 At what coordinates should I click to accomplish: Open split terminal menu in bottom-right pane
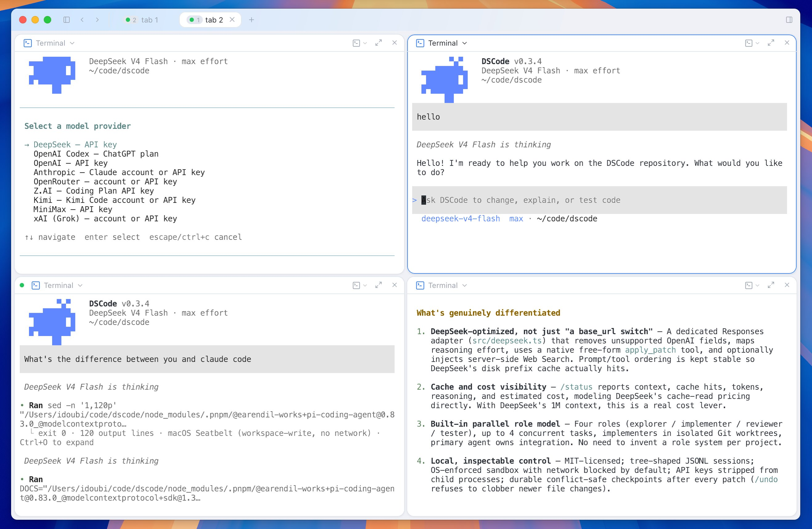(752, 285)
